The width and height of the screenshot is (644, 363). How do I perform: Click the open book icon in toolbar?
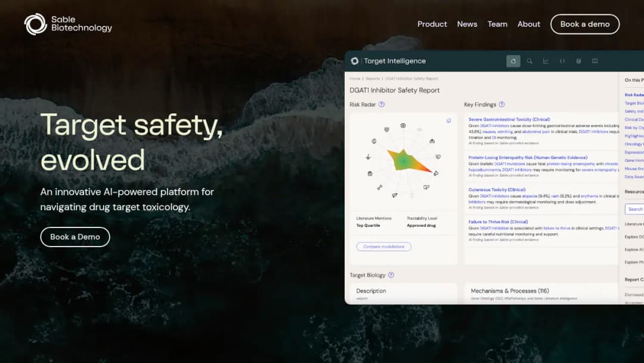point(595,61)
